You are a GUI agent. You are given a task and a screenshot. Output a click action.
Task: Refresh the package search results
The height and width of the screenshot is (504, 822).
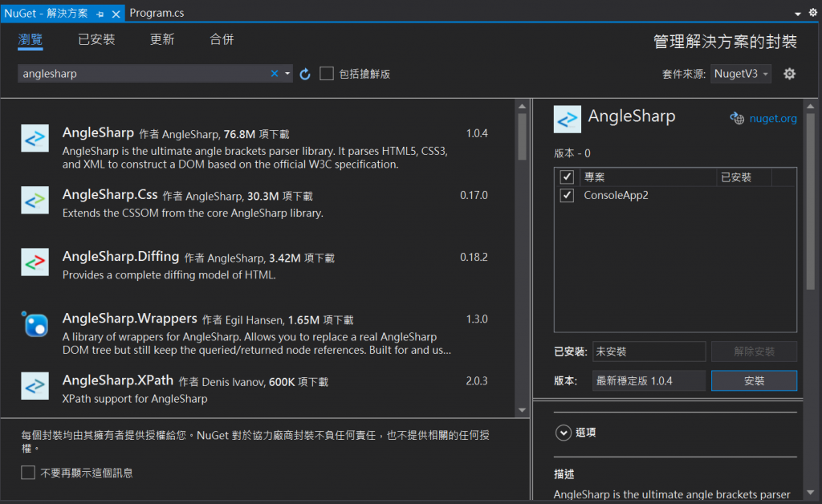coord(305,74)
